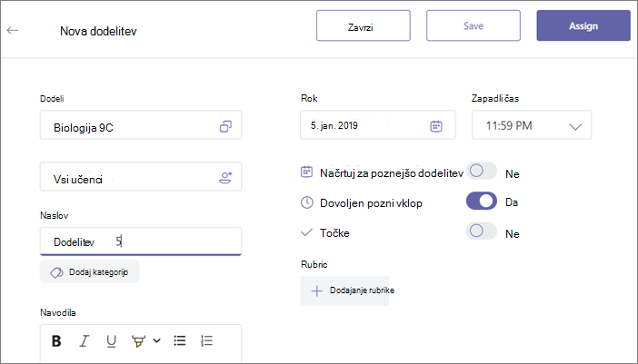The width and height of the screenshot is (638, 364).
Task: Expand the 11:59 PM due time dropdown
Action: 532,125
